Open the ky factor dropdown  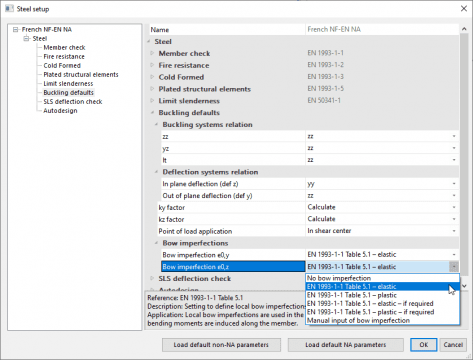coord(454,207)
